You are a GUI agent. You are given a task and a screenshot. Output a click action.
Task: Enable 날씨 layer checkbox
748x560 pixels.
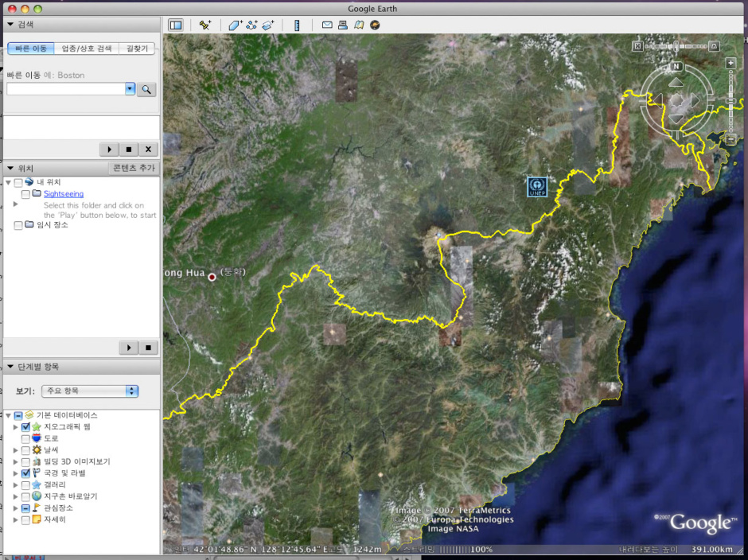tap(25, 450)
